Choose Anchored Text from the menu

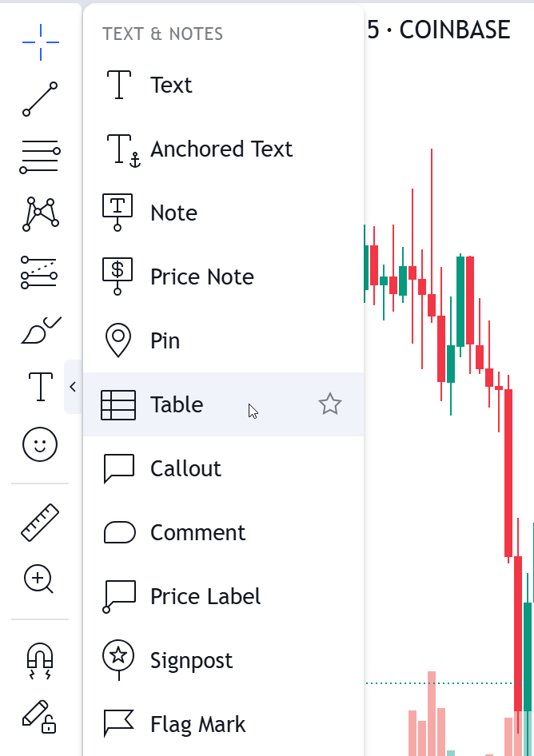(221, 149)
